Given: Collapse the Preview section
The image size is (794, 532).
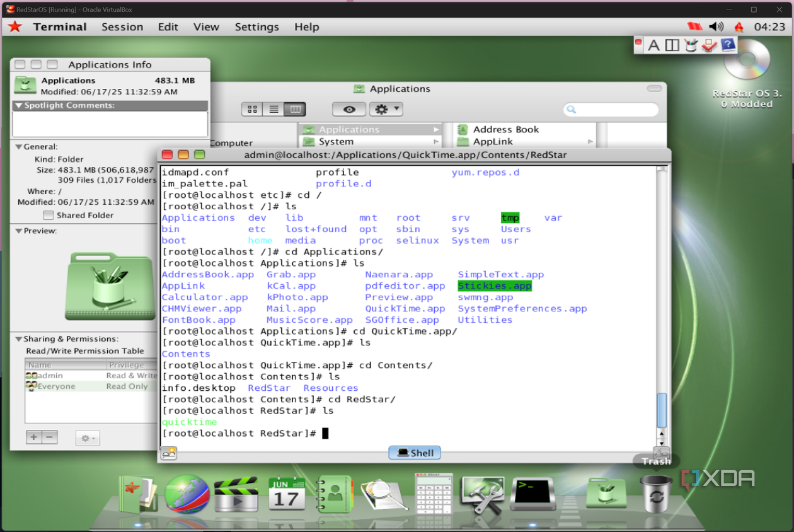Looking at the screenshot, I should coord(19,231).
